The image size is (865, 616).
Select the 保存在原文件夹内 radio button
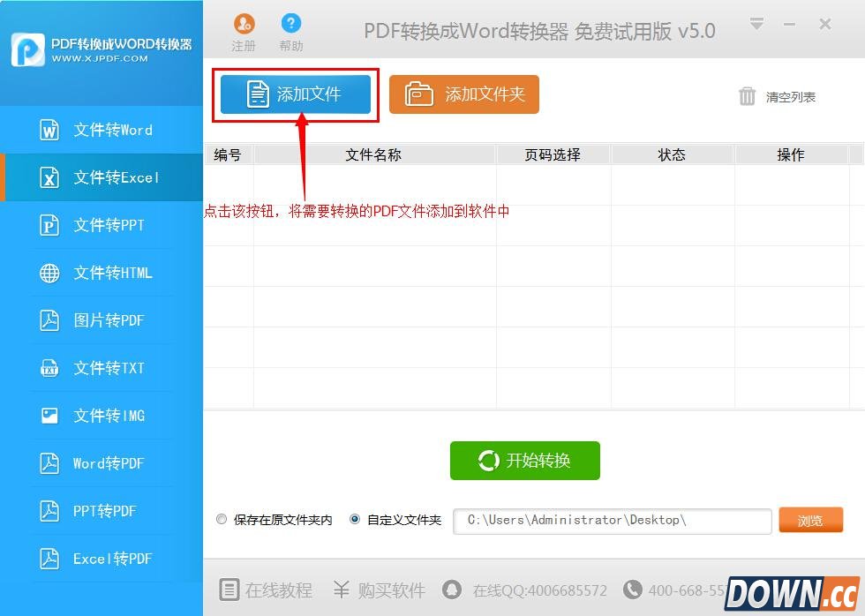pos(222,519)
